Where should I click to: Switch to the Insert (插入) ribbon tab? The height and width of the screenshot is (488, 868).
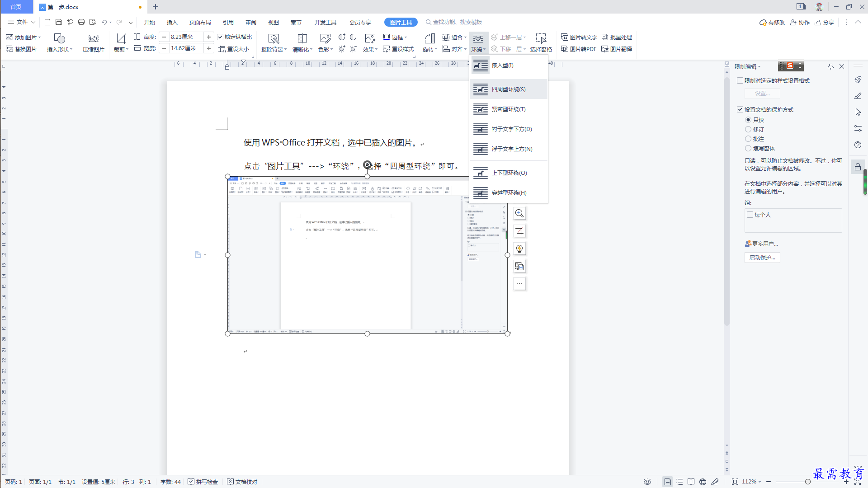[x=172, y=22]
